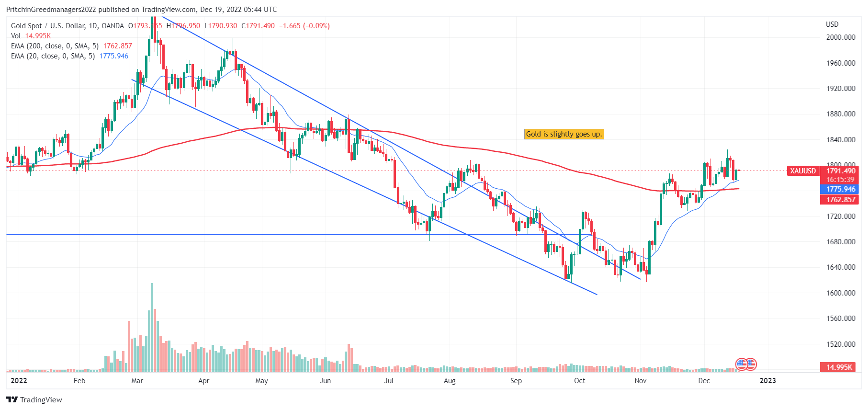Click the 1560.000 price axis label
The image size is (868, 410).
(x=841, y=319)
